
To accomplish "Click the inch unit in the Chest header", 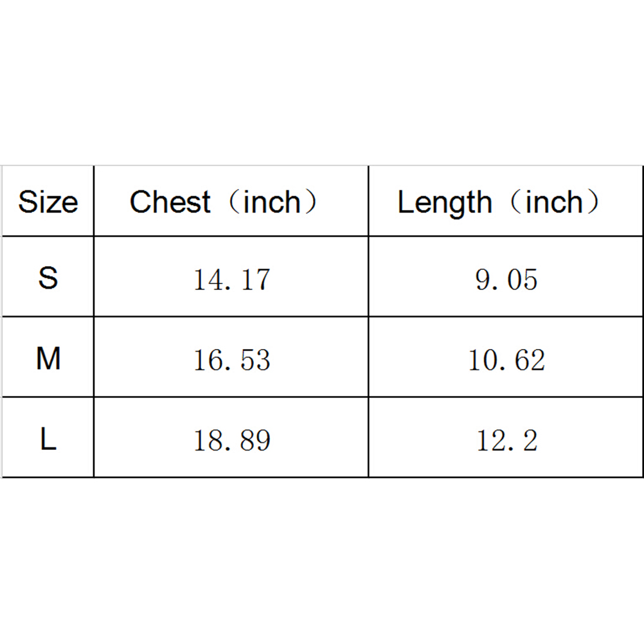I will point(272,202).
